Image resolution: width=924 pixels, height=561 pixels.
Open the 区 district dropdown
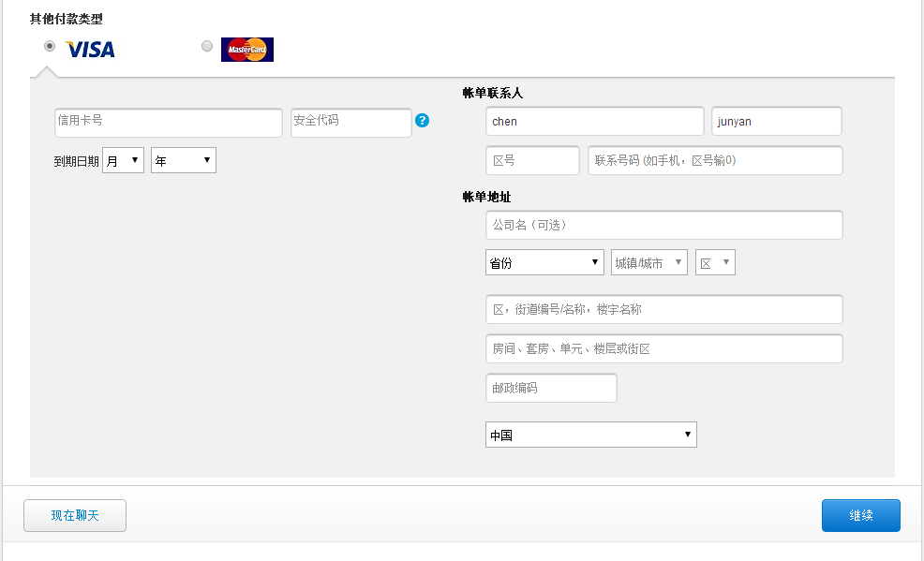715,262
